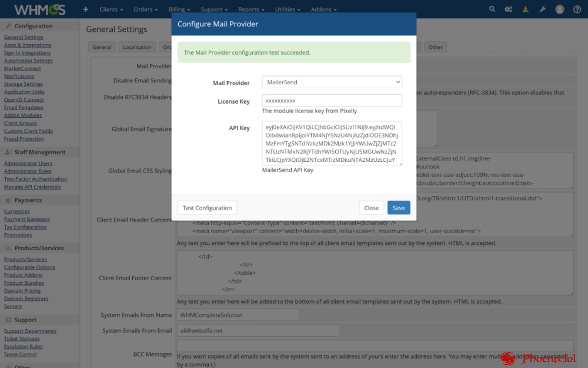Open the Mail Provider dropdown showing MailerSend

(x=331, y=82)
